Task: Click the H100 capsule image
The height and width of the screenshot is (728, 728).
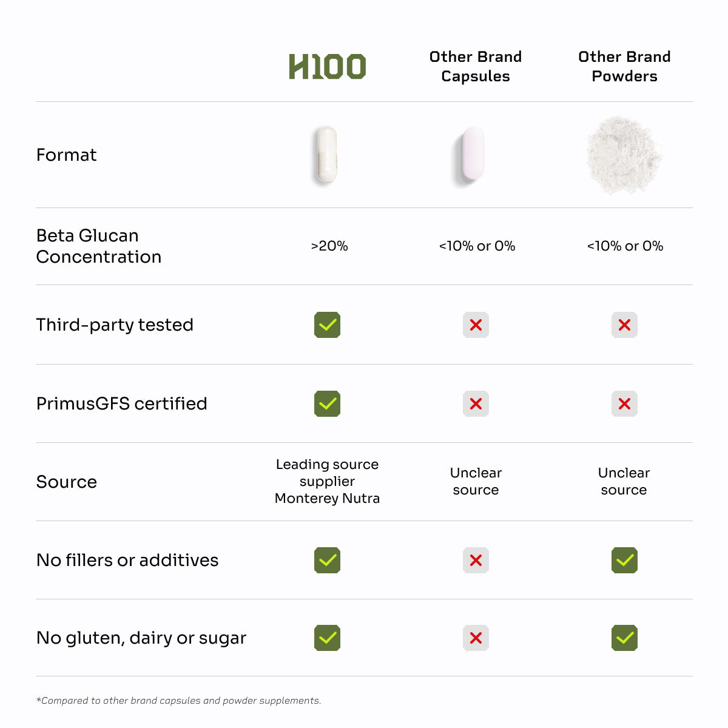Action: click(327, 155)
